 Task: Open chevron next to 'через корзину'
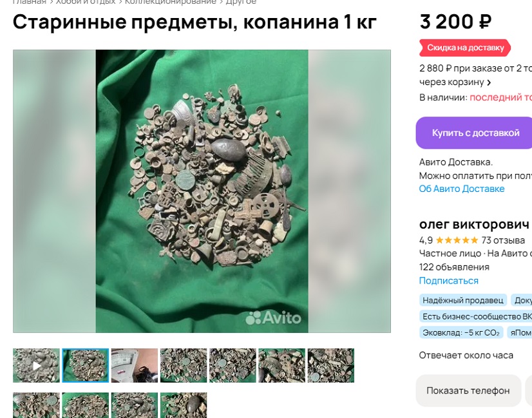489,82
